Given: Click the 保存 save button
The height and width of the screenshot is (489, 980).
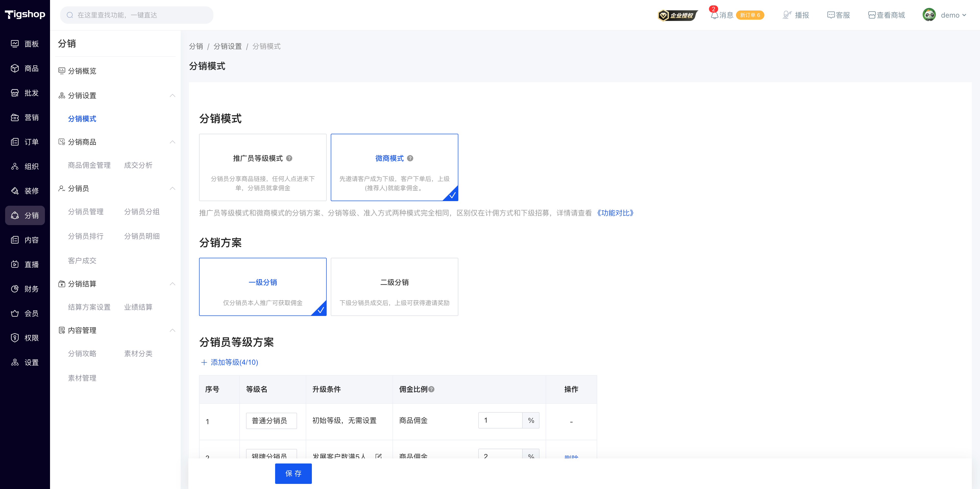Looking at the screenshot, I should 293,473.
